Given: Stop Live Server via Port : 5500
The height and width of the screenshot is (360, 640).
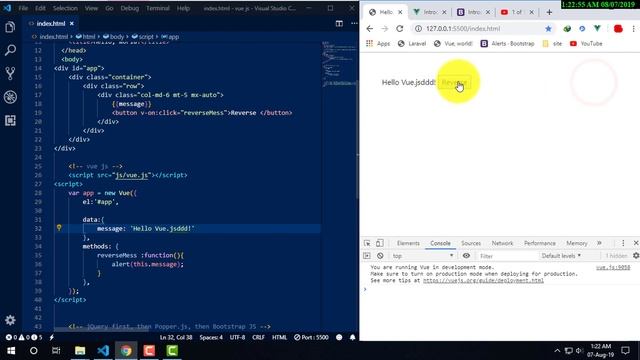Looking at the screenshot, I should (x=311, y=338).
